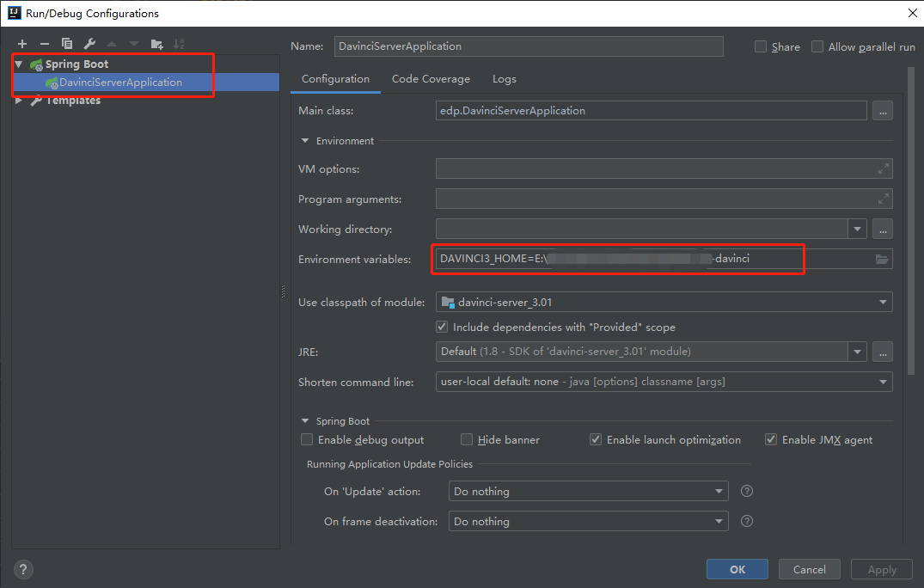Open the JRE dropdown
Viewport: 924px width, 588px height.
point(857,352)
